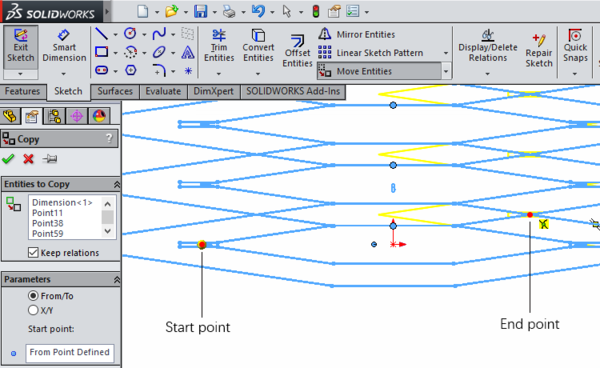This screenshot has width=600, height=368.
Task: Switch to PropertyManager tab
Action: pos(31,116)
